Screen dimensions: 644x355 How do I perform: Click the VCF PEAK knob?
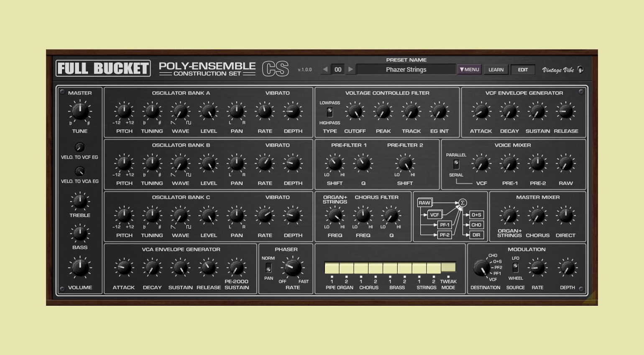383,112
